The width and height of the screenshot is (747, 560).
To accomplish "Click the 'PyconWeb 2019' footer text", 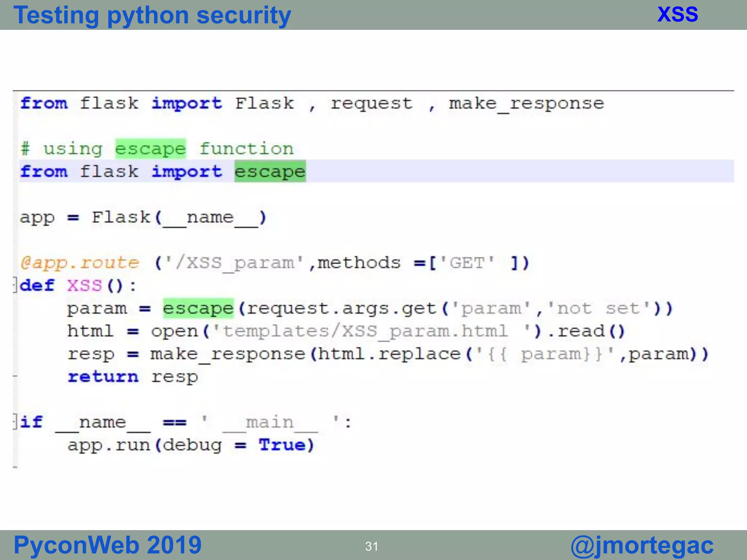I will coord(108,545).
